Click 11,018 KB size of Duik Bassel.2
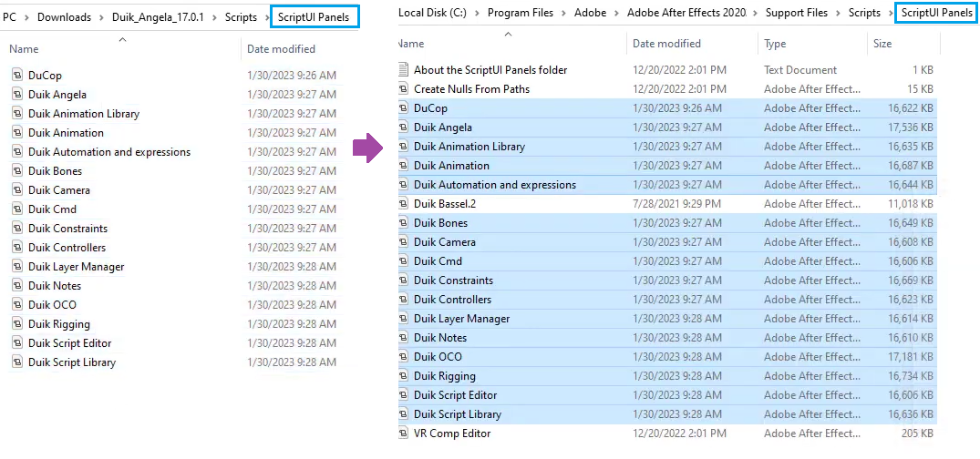The image size is (980, 459). point(911,204)
